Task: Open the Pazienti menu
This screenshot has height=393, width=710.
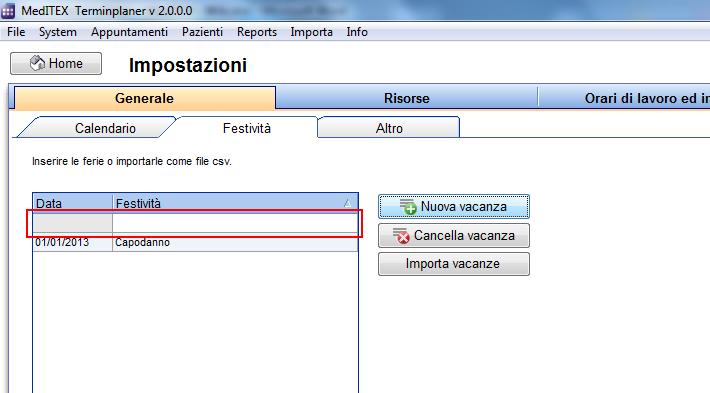Action: 202,32
